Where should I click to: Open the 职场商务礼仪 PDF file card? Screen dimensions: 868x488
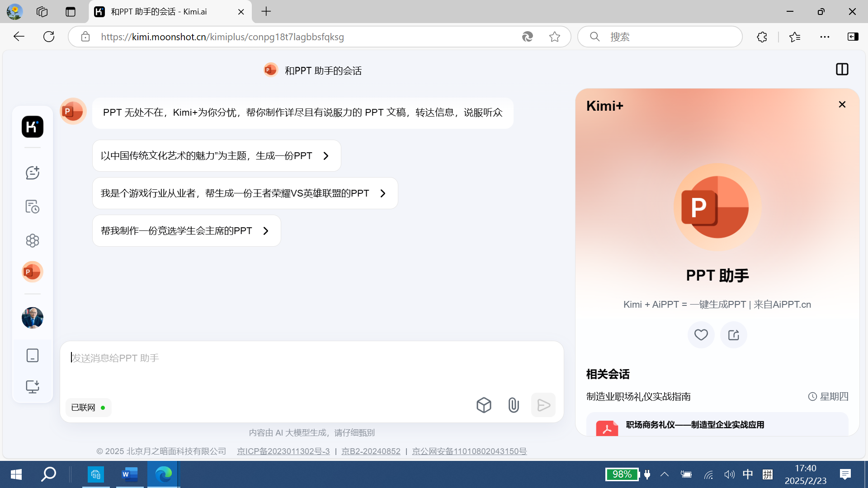pyautogui.click(x=717, y=425)
